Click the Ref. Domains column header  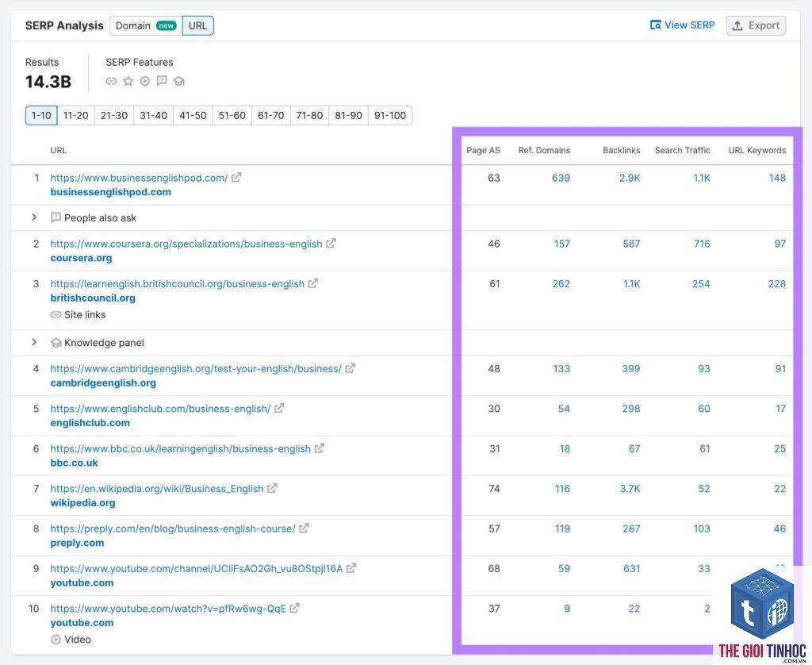pos(544,150)
